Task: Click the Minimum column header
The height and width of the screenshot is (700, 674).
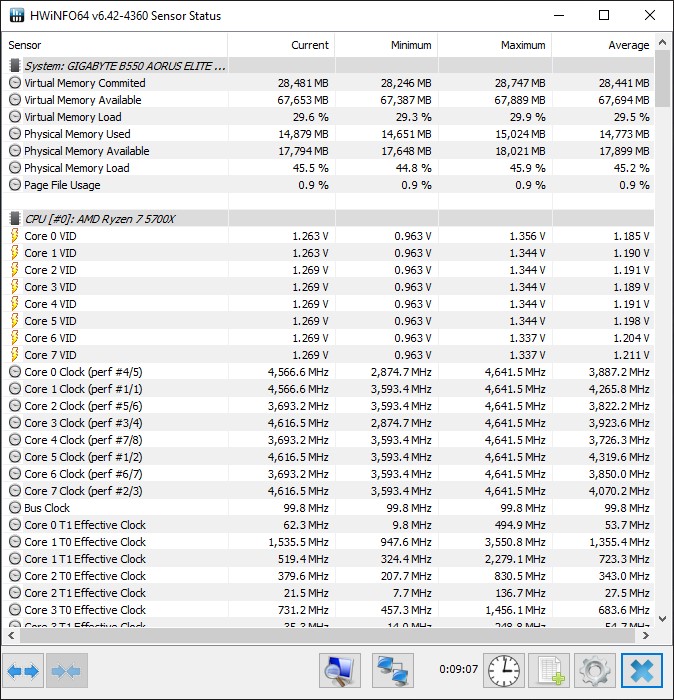Action: point(386,45)
